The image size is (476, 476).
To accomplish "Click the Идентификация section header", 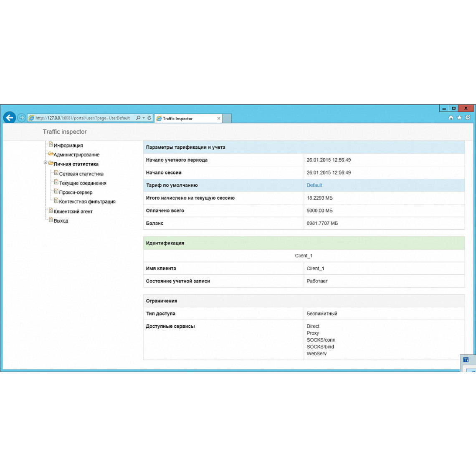I will pos(304,243).
